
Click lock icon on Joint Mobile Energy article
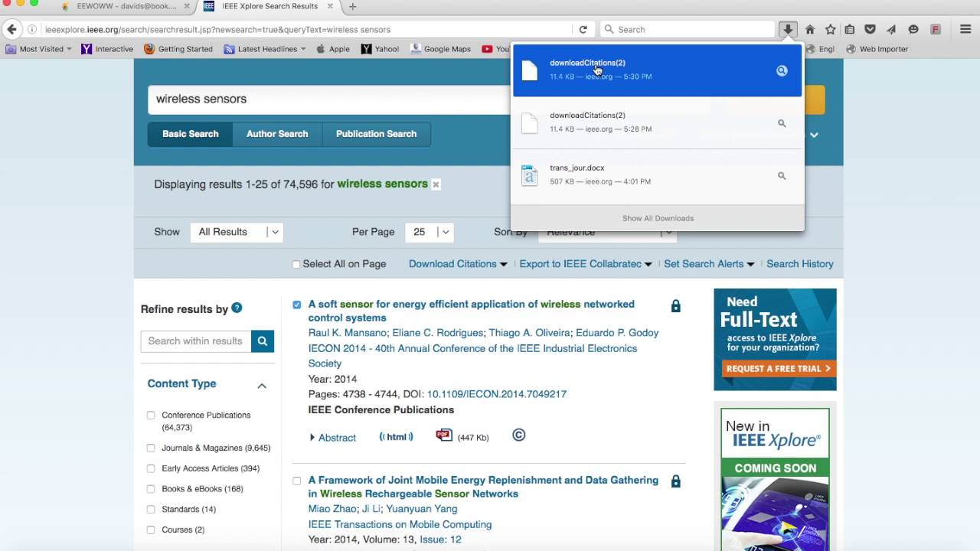[675, 481]
